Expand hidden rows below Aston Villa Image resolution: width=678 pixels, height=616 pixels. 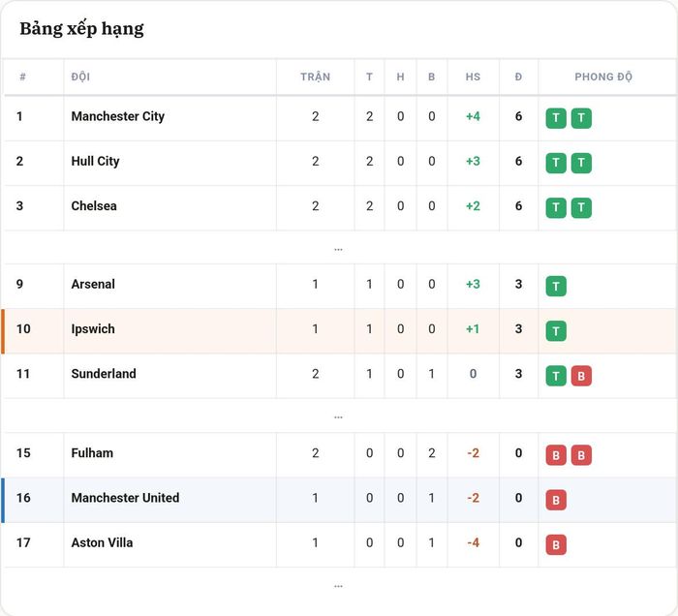coord(338,586)
